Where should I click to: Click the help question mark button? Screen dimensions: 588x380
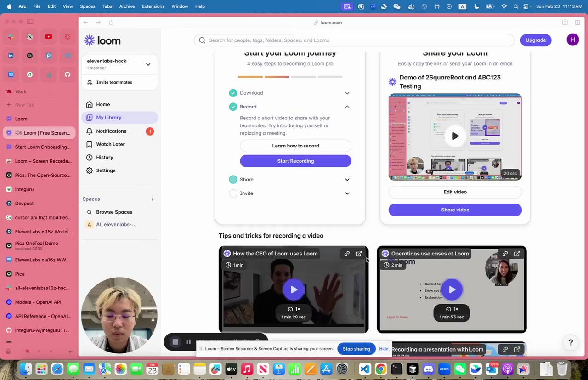(571, 342)
